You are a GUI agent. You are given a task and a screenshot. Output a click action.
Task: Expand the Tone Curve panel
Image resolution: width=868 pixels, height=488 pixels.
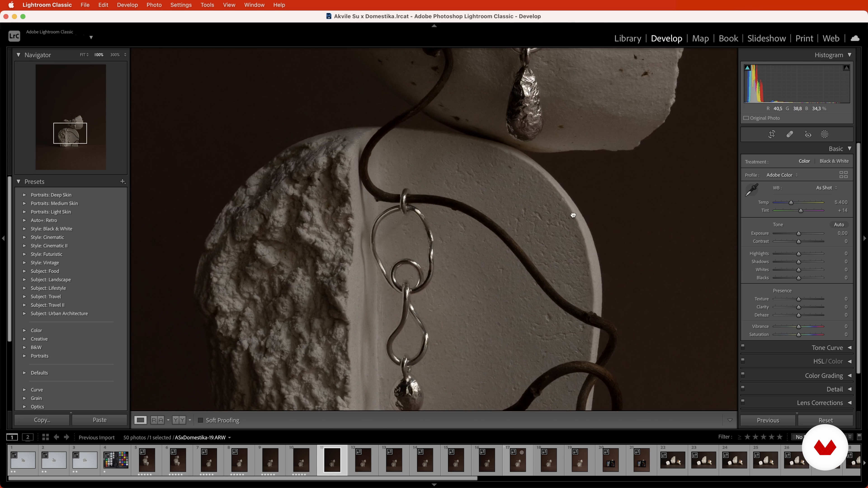pos(849,348)
